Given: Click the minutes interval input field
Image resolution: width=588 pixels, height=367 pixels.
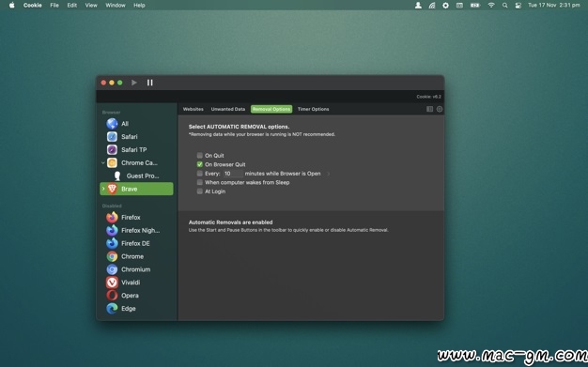Looking at the screenshot, I should point(233,174).
